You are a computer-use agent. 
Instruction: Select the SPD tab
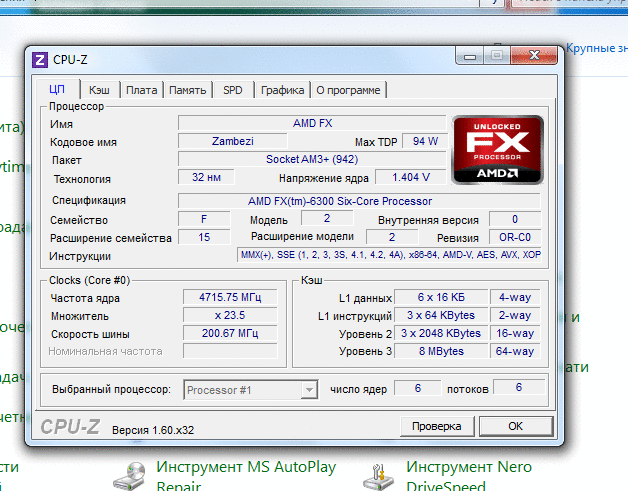[232, 90]
